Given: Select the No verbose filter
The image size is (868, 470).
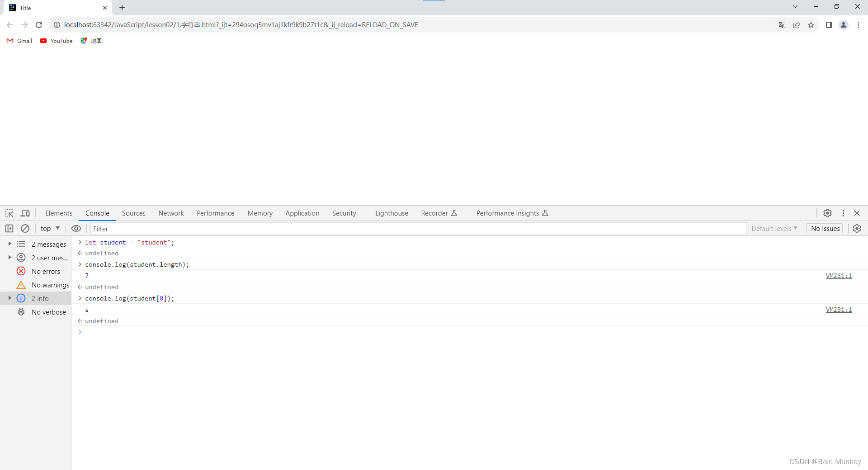Looking at the screenshot, I should click(x=36, y=312).
